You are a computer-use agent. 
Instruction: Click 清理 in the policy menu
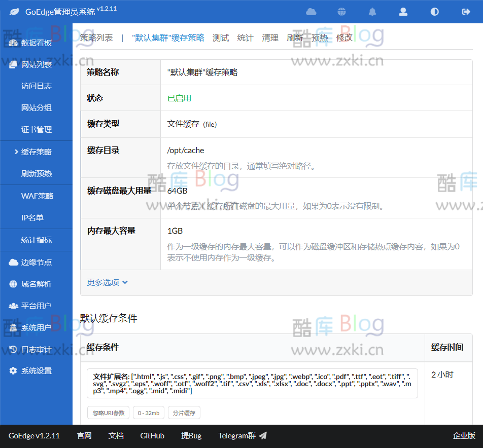tap(270, 37)
